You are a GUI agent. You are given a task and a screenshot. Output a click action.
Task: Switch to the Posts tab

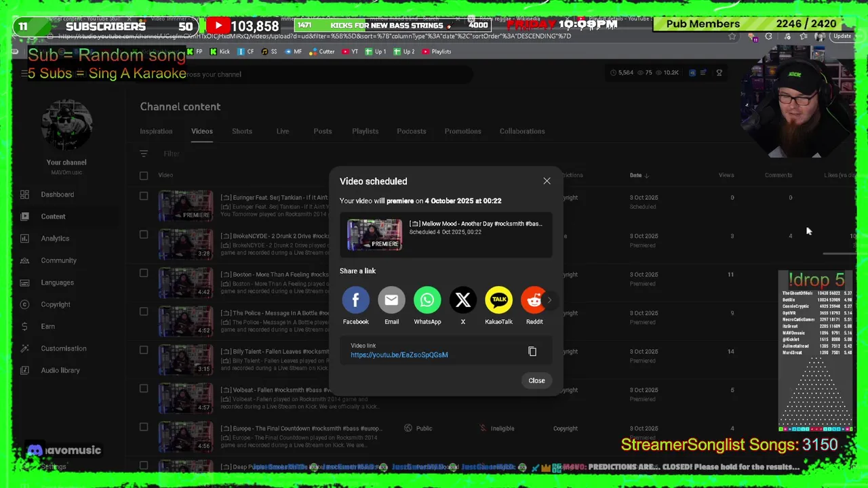[323, 131]
